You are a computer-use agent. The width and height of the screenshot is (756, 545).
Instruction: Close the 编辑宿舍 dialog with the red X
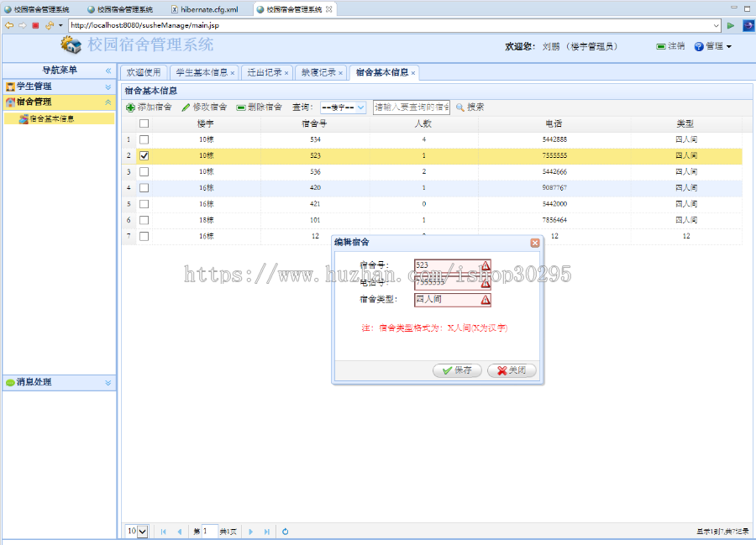click(535, 243)
